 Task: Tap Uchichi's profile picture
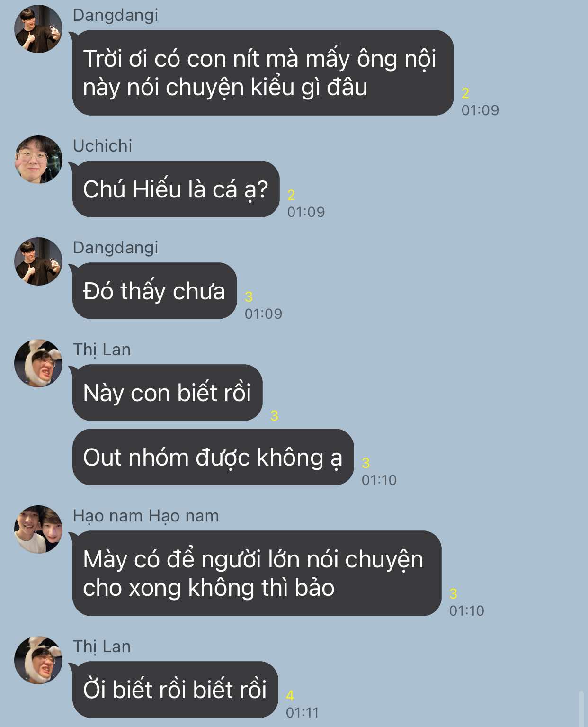pos(38,160)
